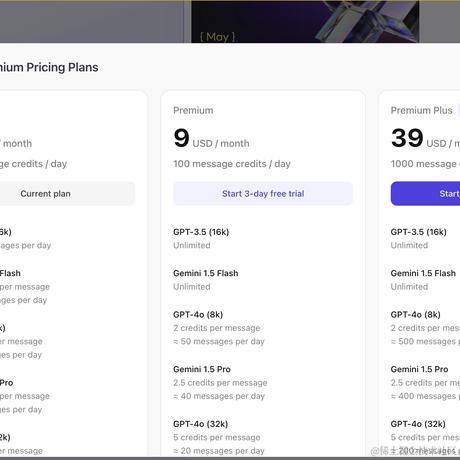
Task: Click the 9 USD / month price
Action: tap(211, 138)
